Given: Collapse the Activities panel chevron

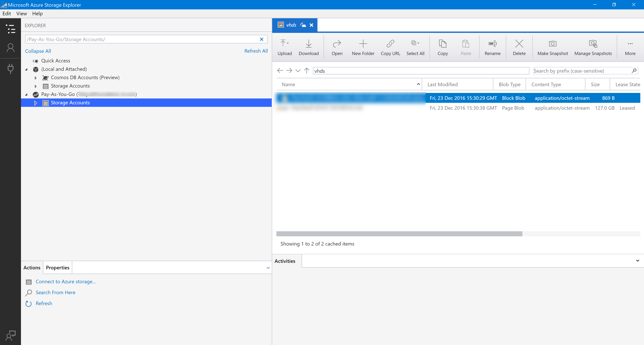Looking at the screenshot, I should [637, 261].
